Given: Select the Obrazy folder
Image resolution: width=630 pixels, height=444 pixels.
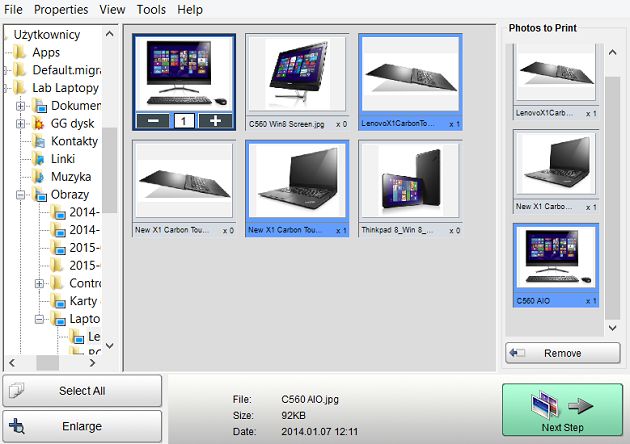Looking at the screenshot, I should click(x=70, y=194).
